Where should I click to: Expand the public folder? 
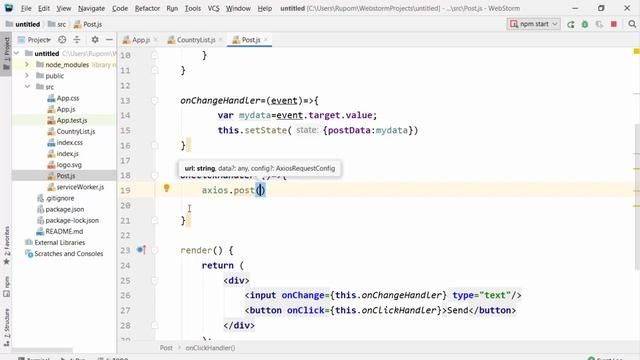click(x=27, y=76)
